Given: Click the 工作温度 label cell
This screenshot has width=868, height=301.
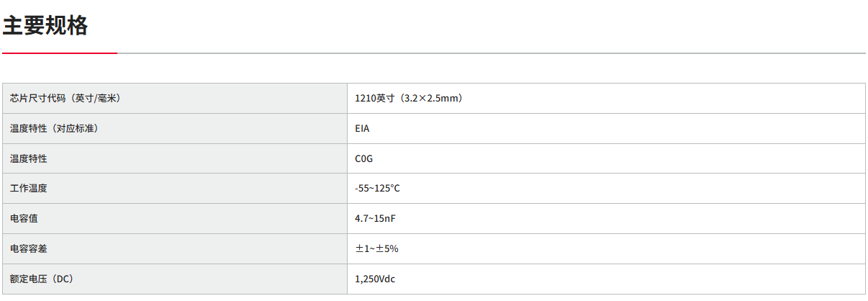Looking at the screenshot, I should coord(29,189).
